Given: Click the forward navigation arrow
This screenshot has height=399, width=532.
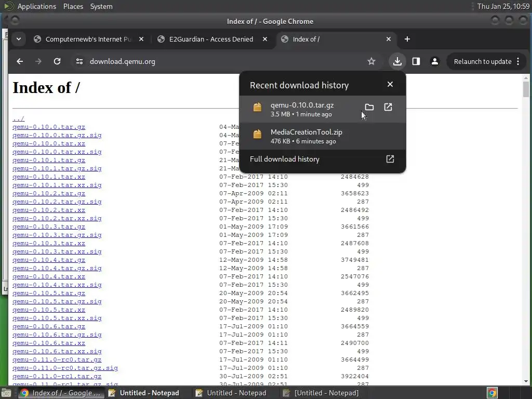Looking at the screenshot, I should tap(38, 61).
